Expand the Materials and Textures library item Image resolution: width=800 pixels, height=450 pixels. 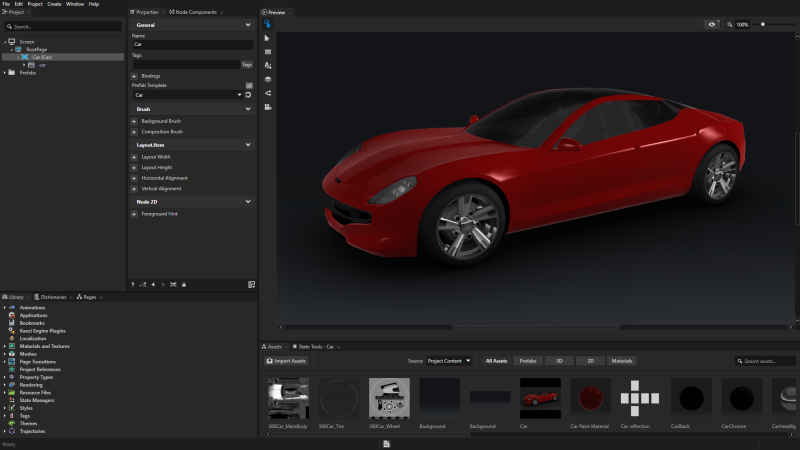click(5, 346)
